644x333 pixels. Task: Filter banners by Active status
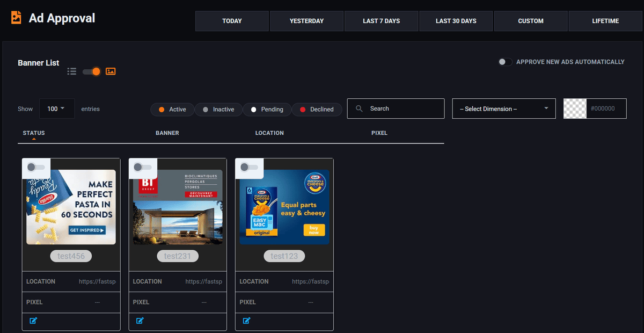(x=172, y=109)
